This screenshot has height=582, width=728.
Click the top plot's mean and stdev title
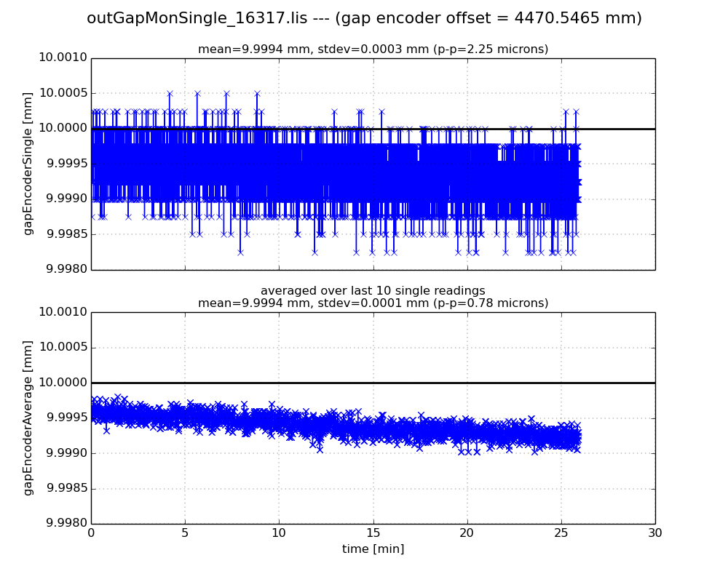(373, 49)
